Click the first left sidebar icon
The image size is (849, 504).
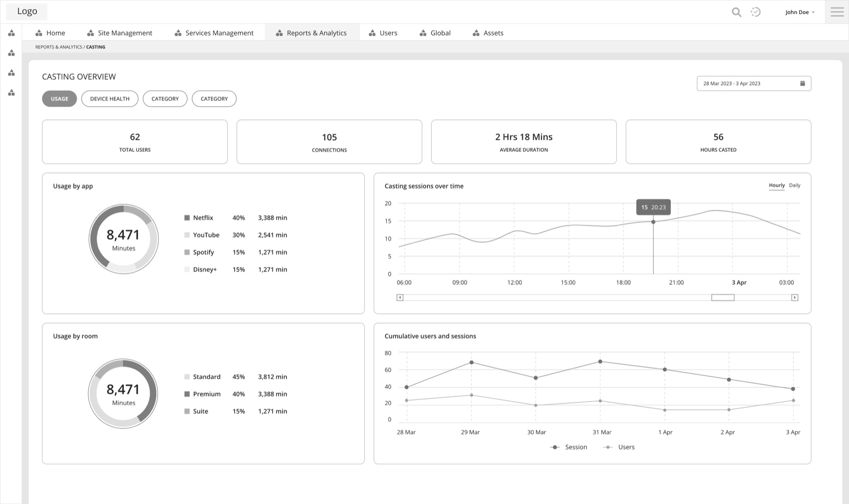click(11, 33)
